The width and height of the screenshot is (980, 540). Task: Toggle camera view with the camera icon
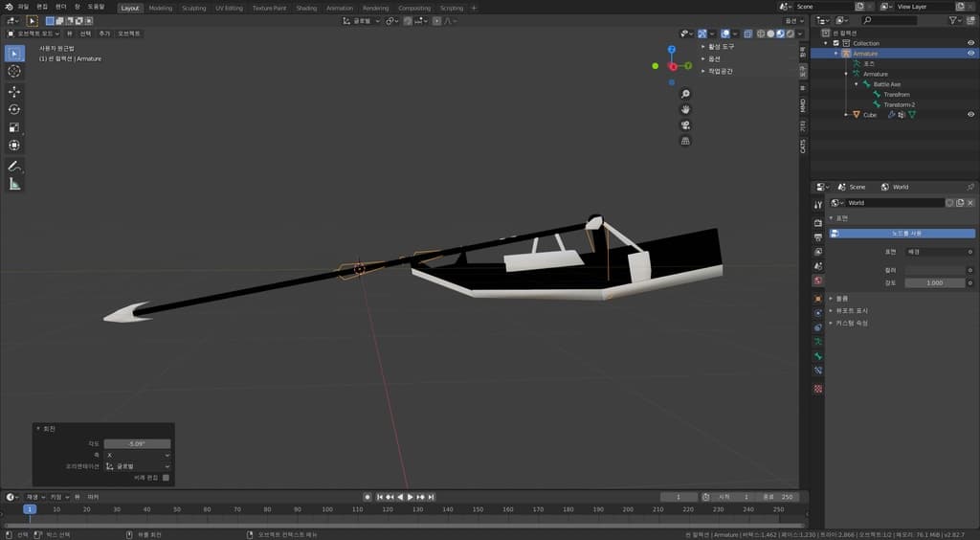685,125
